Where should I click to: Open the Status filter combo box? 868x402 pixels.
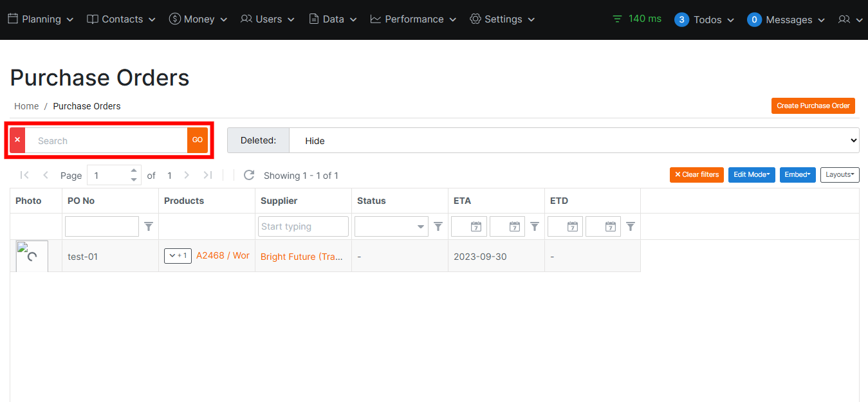(x=391, y=226)
